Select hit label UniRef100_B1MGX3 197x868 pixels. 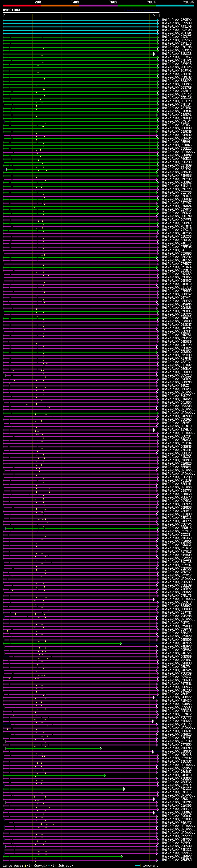177,721
